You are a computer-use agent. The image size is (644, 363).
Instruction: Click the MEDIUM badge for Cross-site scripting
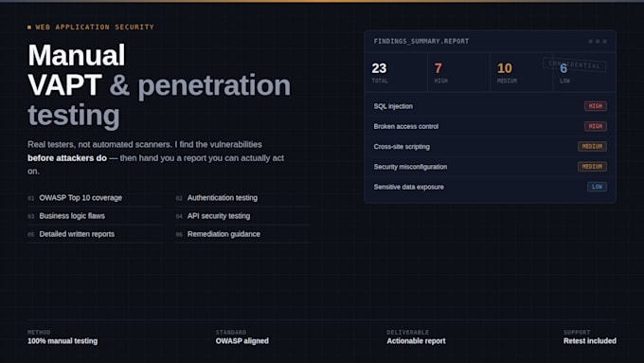tap(592, 146)
